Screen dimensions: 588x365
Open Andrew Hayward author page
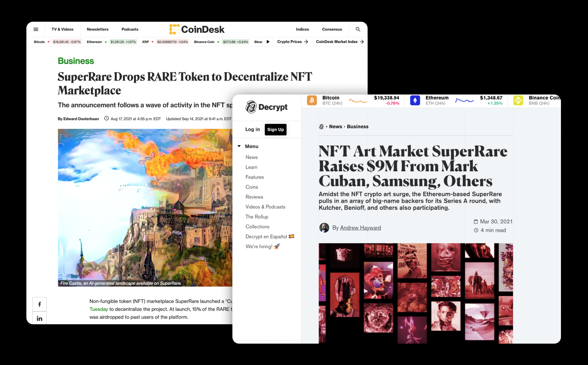coord(360,228)
